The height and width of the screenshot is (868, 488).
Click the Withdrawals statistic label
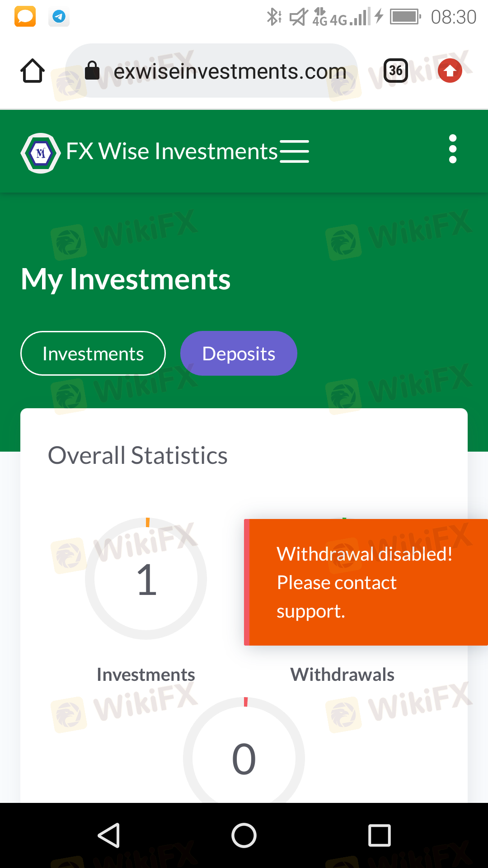tap(343, 675)
